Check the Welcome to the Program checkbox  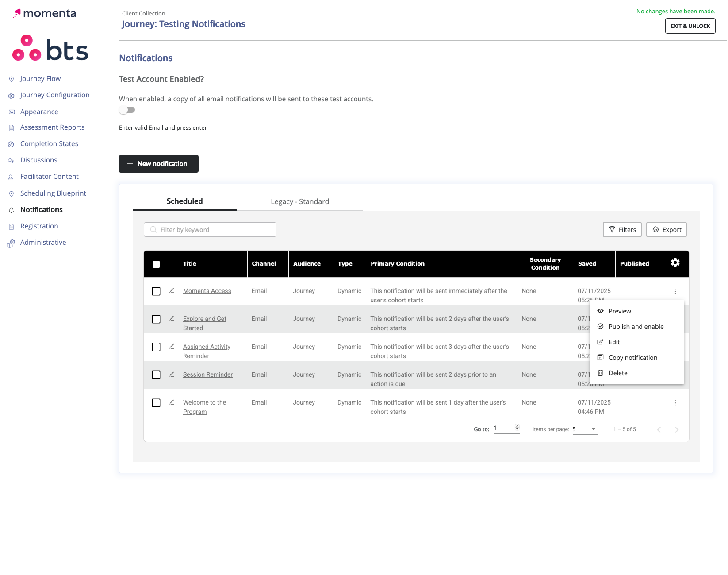click(156, 403)
